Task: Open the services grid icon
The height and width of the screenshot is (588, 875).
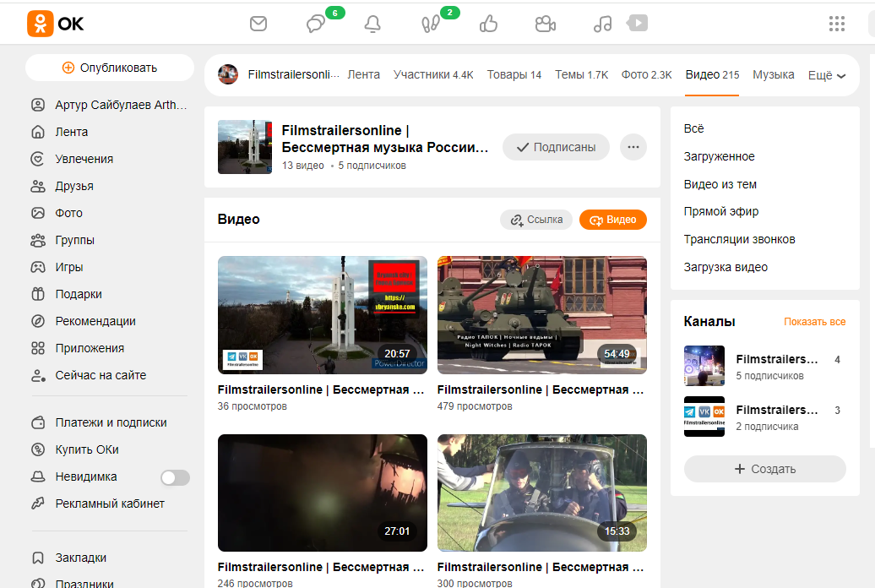Action: [836, 24]
